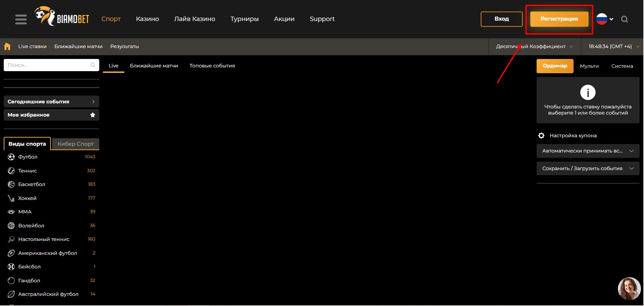Screen dimensions: 644x306
Task: Click the BiamoBet toucan logo
Action: coord(62,16)
